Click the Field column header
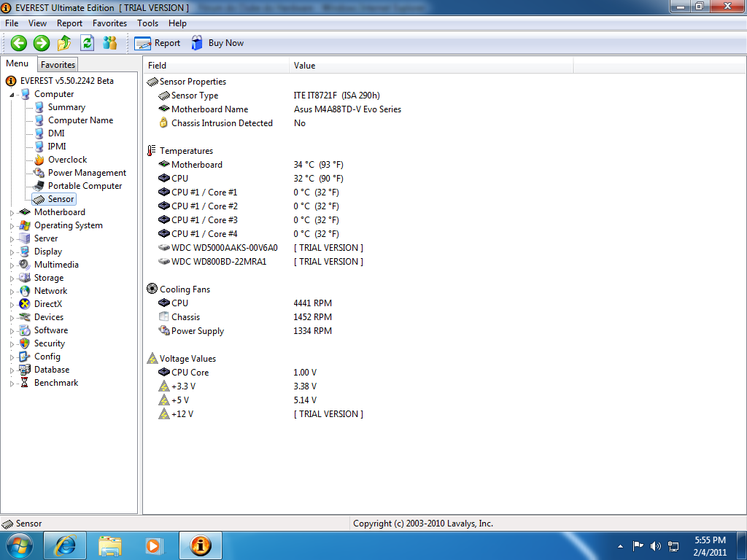Image resolution: width=747 pixels, height=560 pixels. tap(216, 65)
